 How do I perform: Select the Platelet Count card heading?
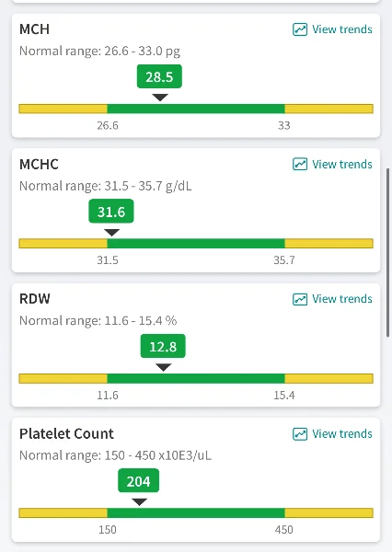coord(66,433)
